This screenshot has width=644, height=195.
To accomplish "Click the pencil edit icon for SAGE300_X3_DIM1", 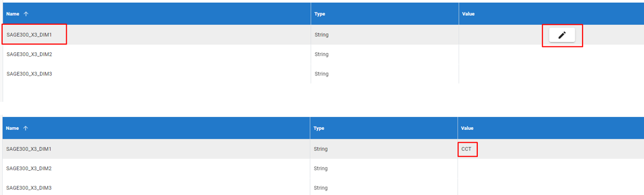I will [x=562, y=36].
